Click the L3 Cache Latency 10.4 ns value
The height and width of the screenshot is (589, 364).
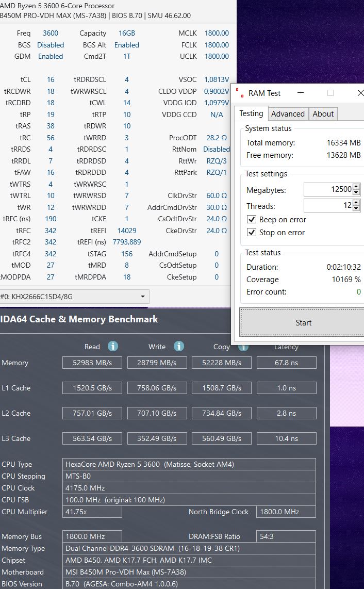pyautogui.click(x=287, y=438)
